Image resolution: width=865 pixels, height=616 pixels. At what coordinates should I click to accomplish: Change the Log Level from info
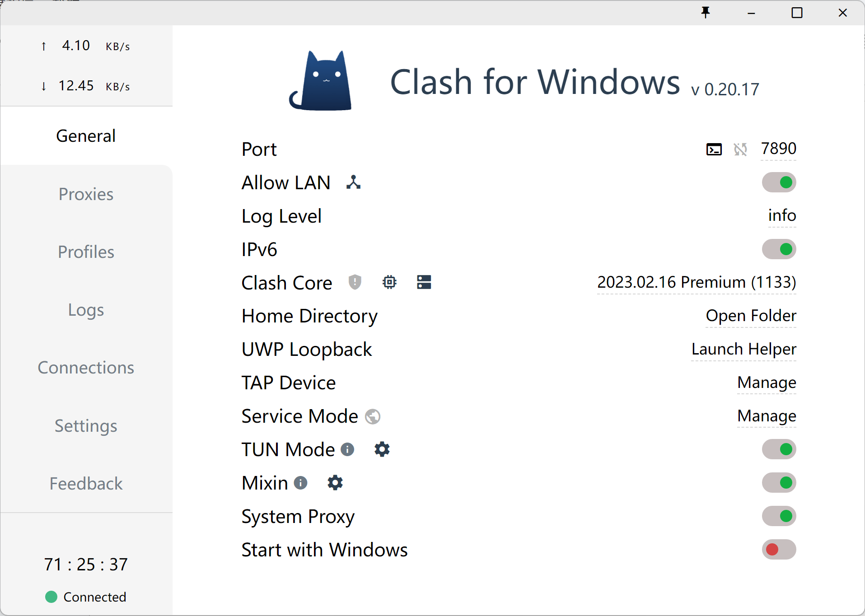tap(781, 215)
